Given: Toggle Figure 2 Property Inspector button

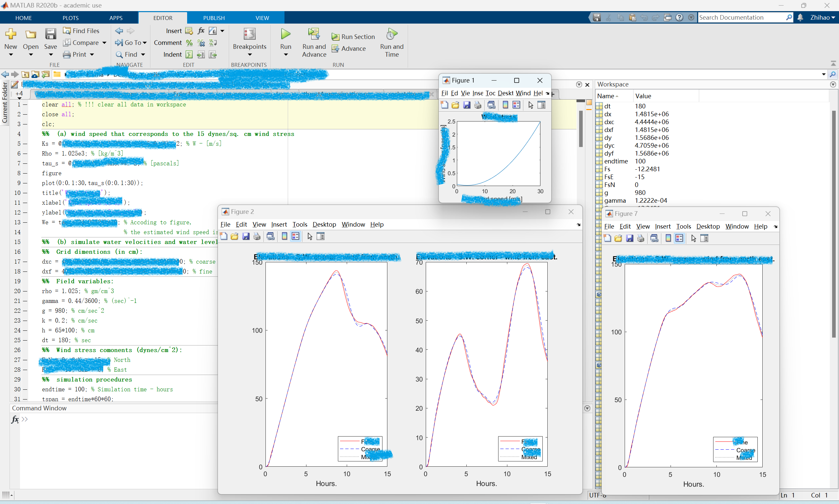Looking at the screenshot, I should click(x=321, y=236).
